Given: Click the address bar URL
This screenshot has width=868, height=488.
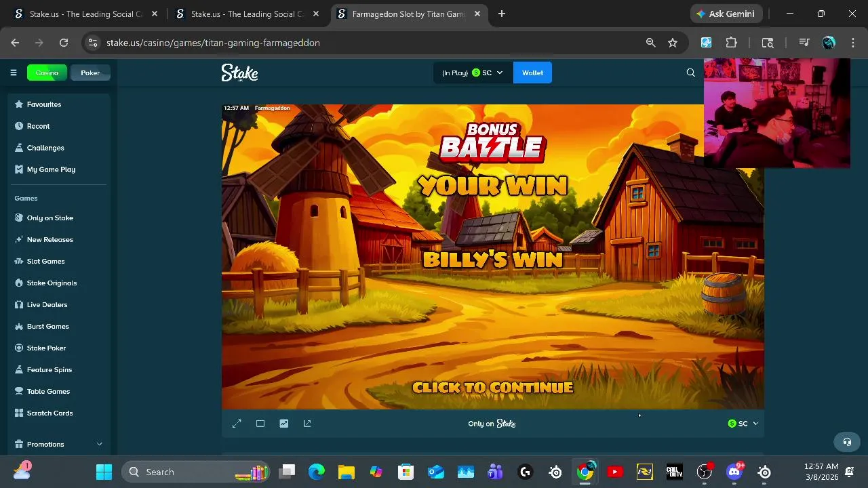Looking at the screenshot, I should click(213, 43).
